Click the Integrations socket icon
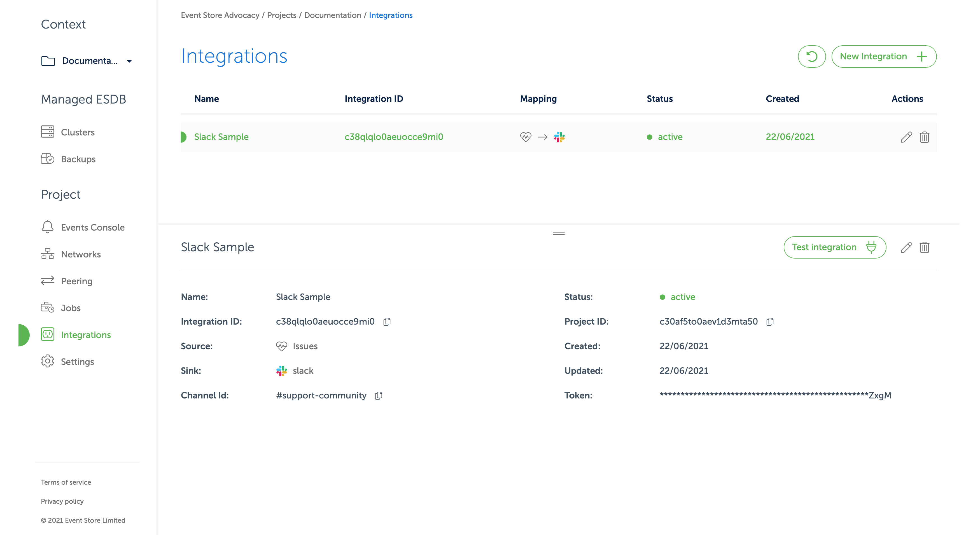The width and height of the screenshot is (980, 535). [48, 334]
